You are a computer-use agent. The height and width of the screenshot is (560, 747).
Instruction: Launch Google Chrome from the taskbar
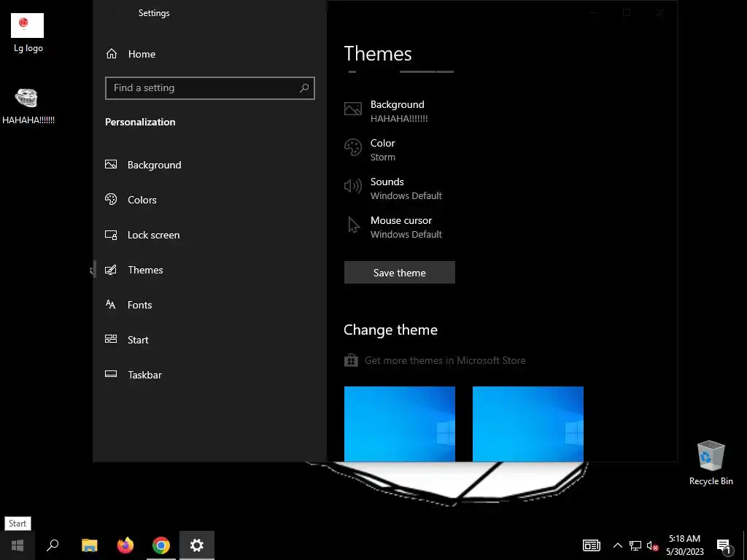pos(161,545)
